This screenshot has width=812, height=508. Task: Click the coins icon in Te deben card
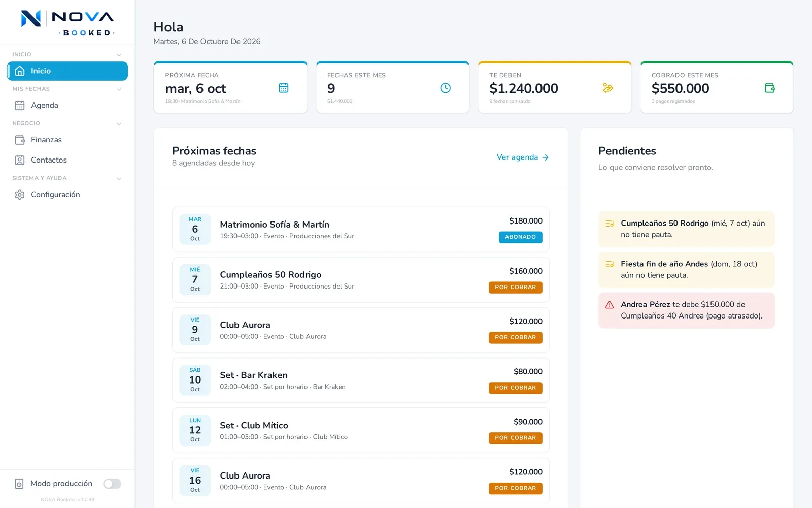tap(607, 88)
